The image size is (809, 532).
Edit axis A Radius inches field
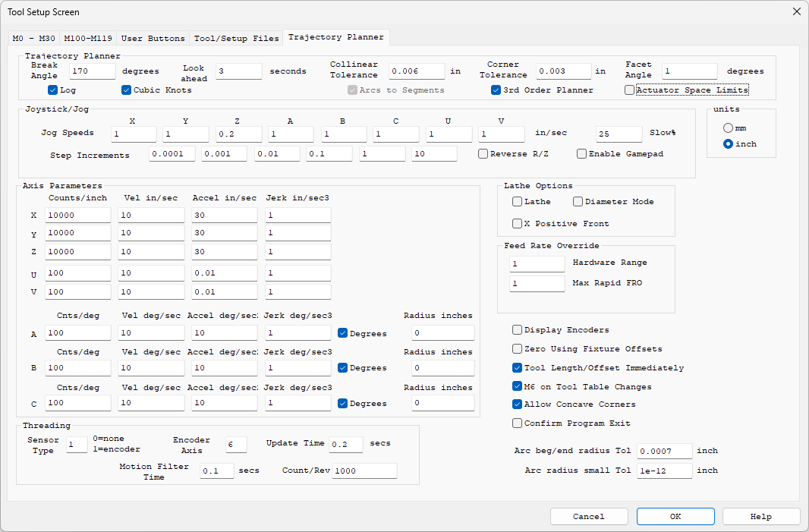pyautogui.click(x=443, y=333)
